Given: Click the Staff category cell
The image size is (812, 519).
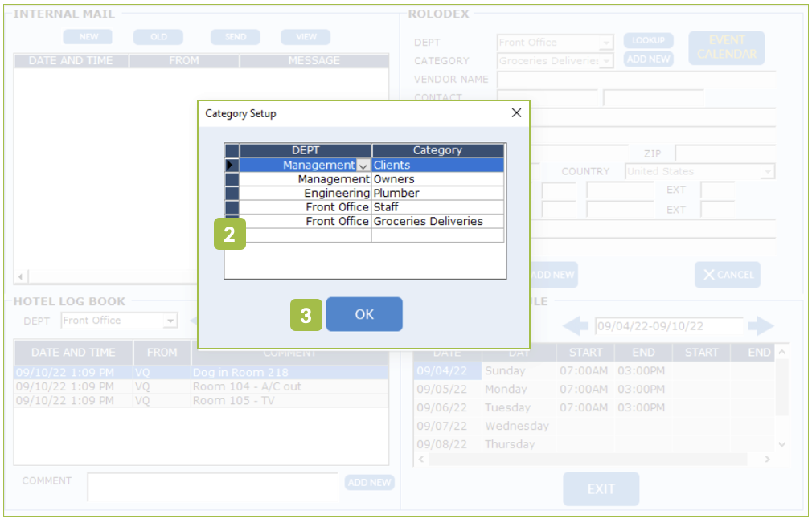Looking at the screenshot, I should pyautogui.click(x=437, y=207).
